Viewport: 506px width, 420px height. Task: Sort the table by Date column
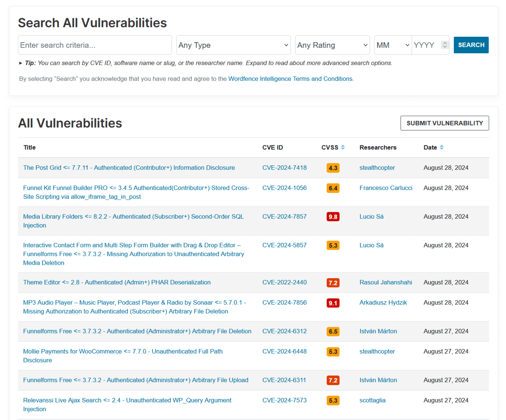point(441,147)
